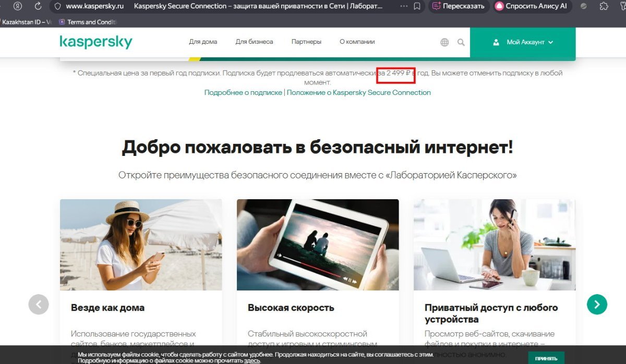
Task: Open the three-dots page menu in address bar
Action: coord(404,6)
